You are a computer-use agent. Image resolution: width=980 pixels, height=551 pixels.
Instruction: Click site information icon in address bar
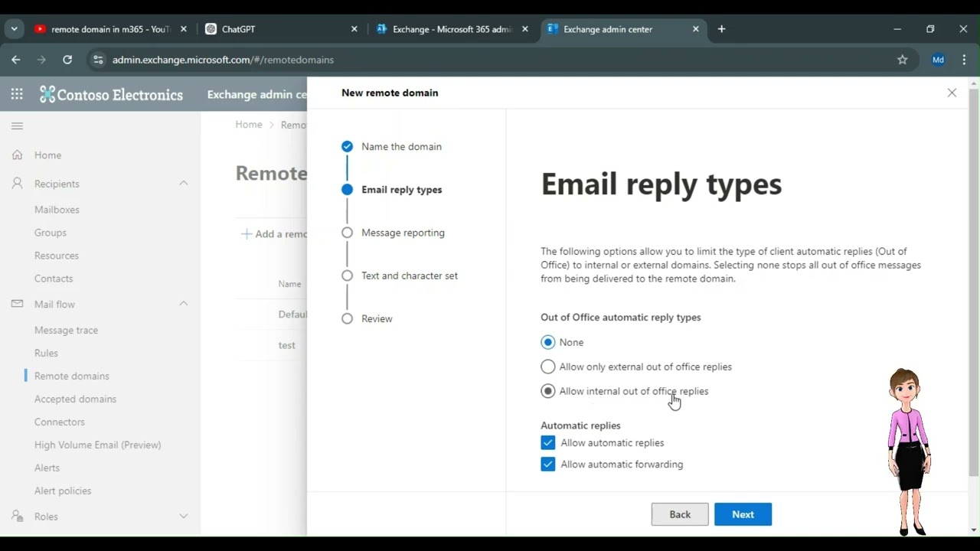(96, 60)
